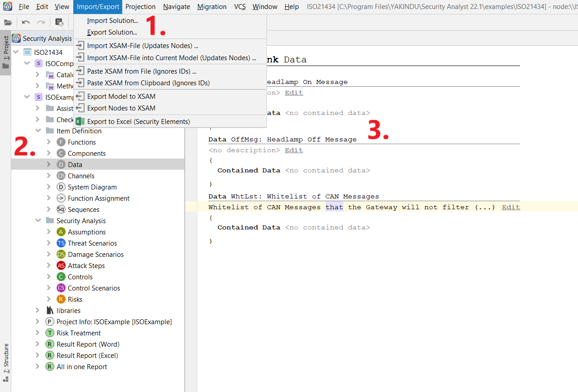Image resolution: width=578 pixels, height=392 pixels.
Task: Select the Channels tree item
Action: click(x=81, y=176)
